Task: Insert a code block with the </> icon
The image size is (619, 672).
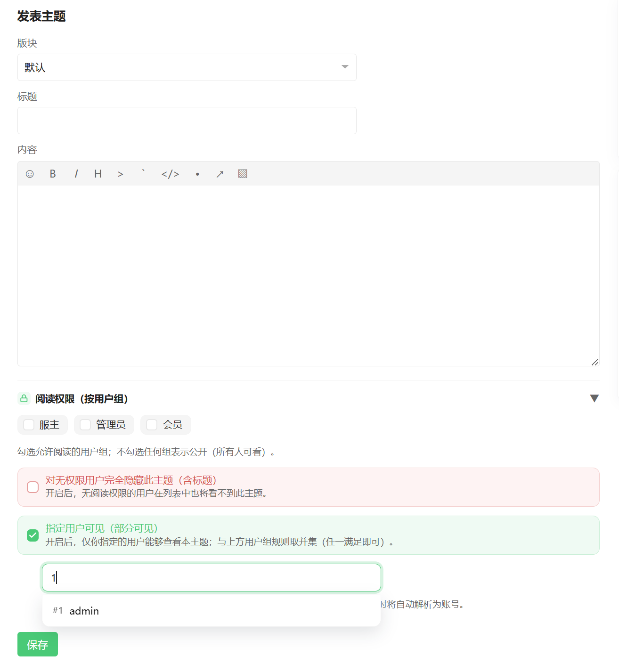Action: pyautogui.click(x=170, y=174)
